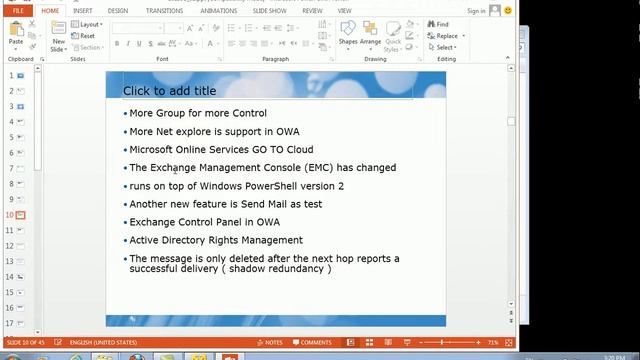Select slide 3 thumbnail

pos(20,107)
